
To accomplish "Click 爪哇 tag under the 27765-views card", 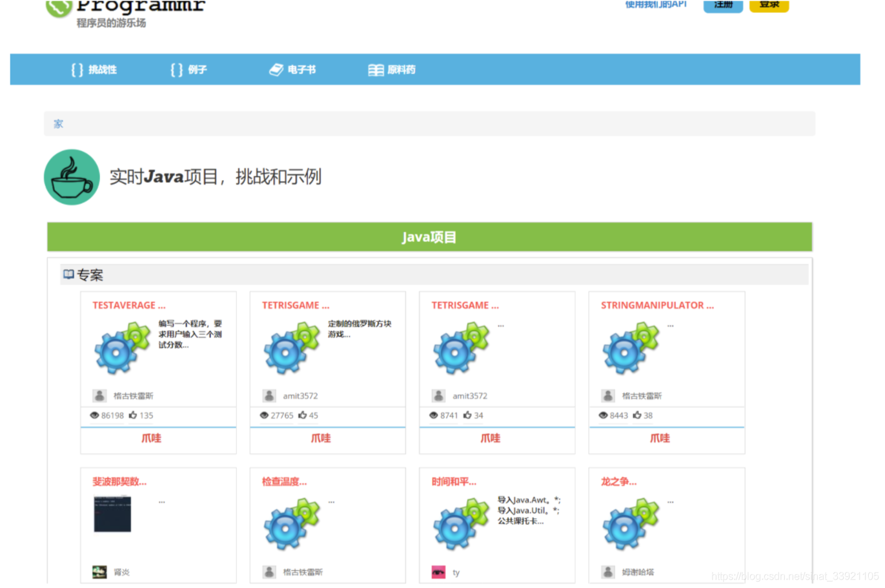I will [321, 438].
